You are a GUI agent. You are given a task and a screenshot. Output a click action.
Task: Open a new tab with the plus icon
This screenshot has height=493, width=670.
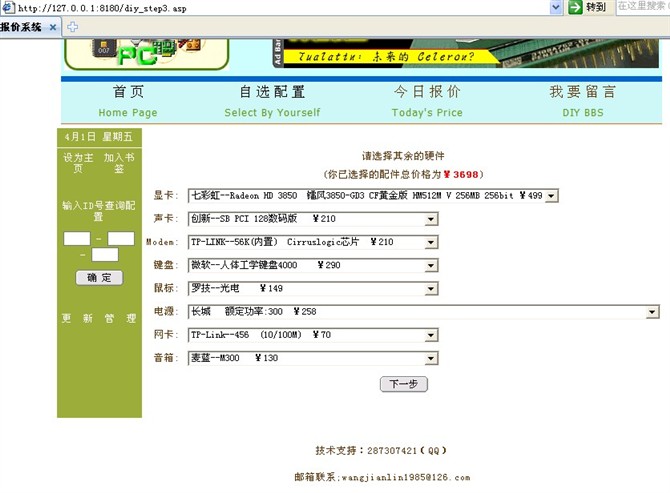[x=73, y=27]
